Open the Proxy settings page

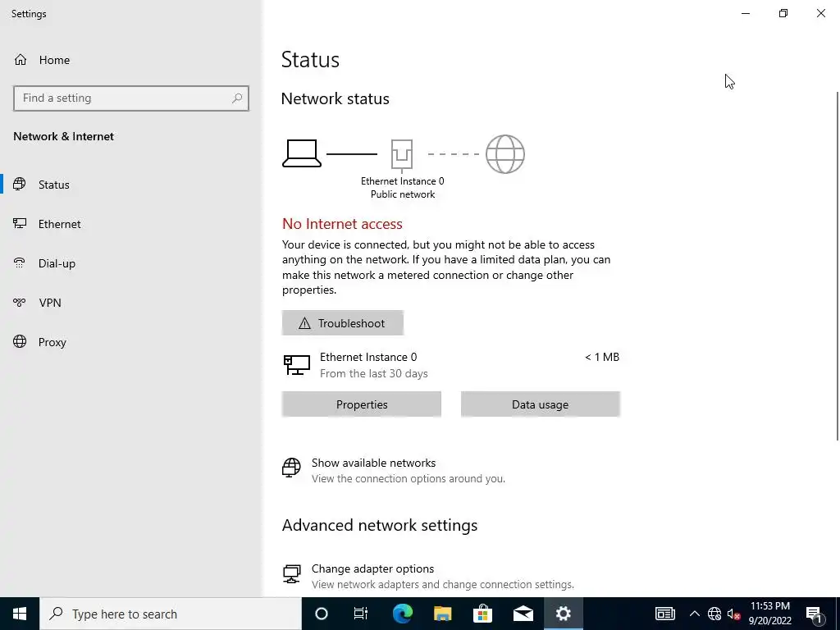52,342
